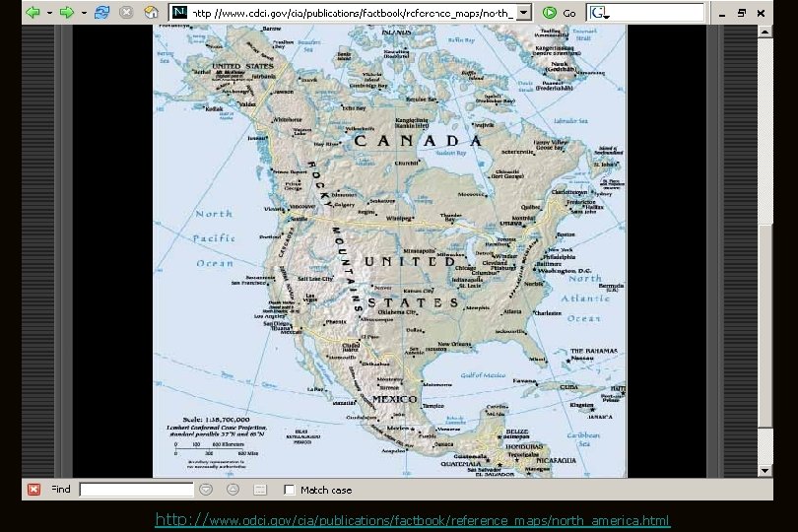
Task: Go back with the green left arrow
Action: 33,12
